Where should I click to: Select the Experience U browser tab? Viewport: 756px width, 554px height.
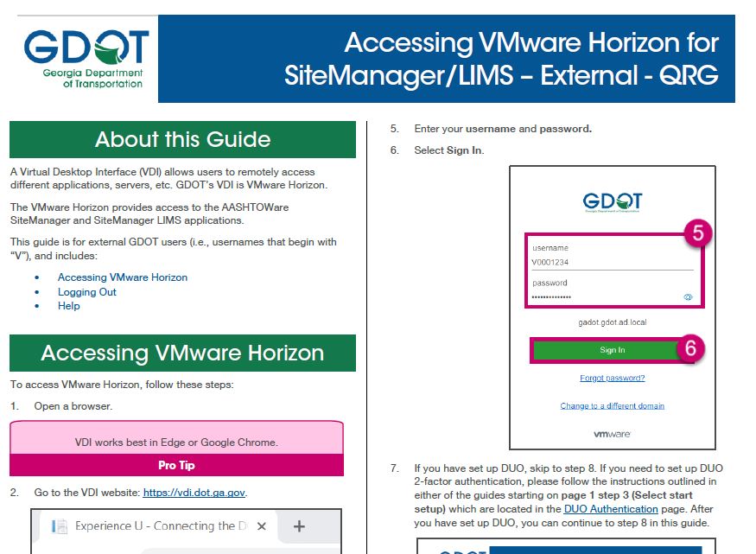(x=156, y=526)
